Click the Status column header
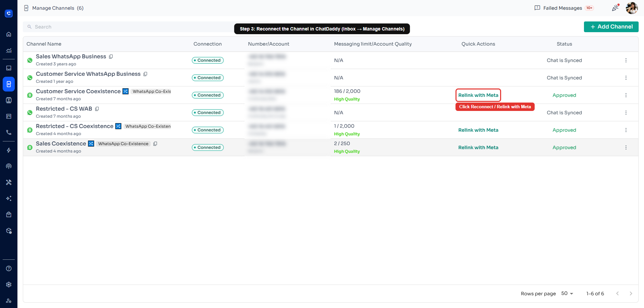Screen dimensions: 644x308 [x=565, y=44]
